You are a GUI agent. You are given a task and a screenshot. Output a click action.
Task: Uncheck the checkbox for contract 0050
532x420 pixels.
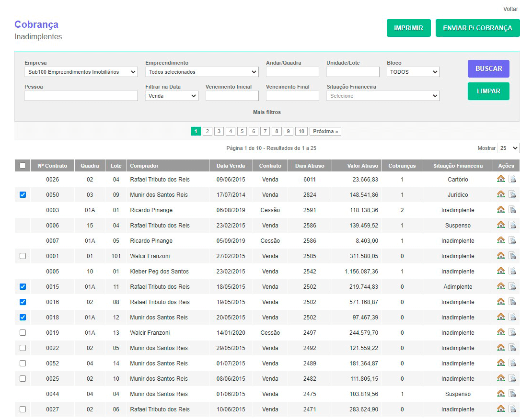click(23, 195)
